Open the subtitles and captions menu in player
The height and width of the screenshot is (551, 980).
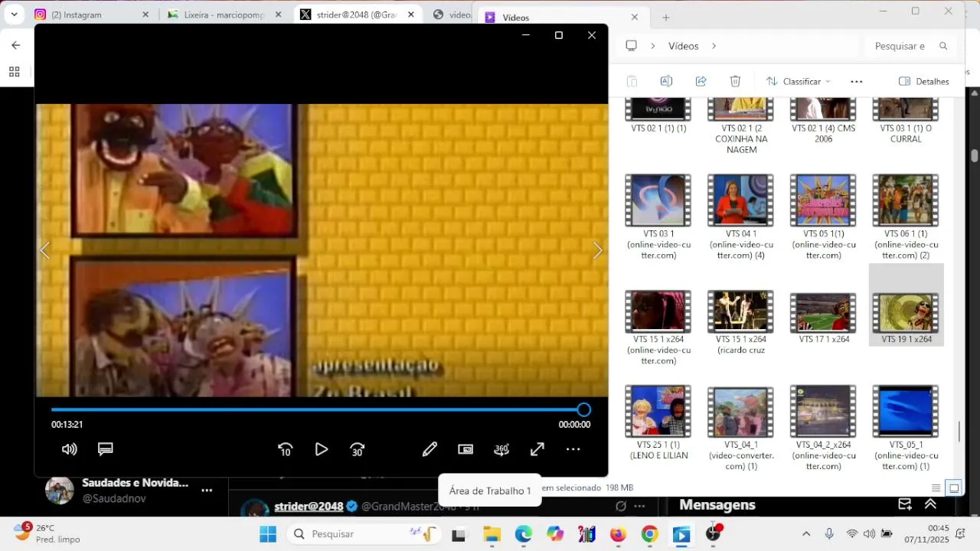(106, 449)
